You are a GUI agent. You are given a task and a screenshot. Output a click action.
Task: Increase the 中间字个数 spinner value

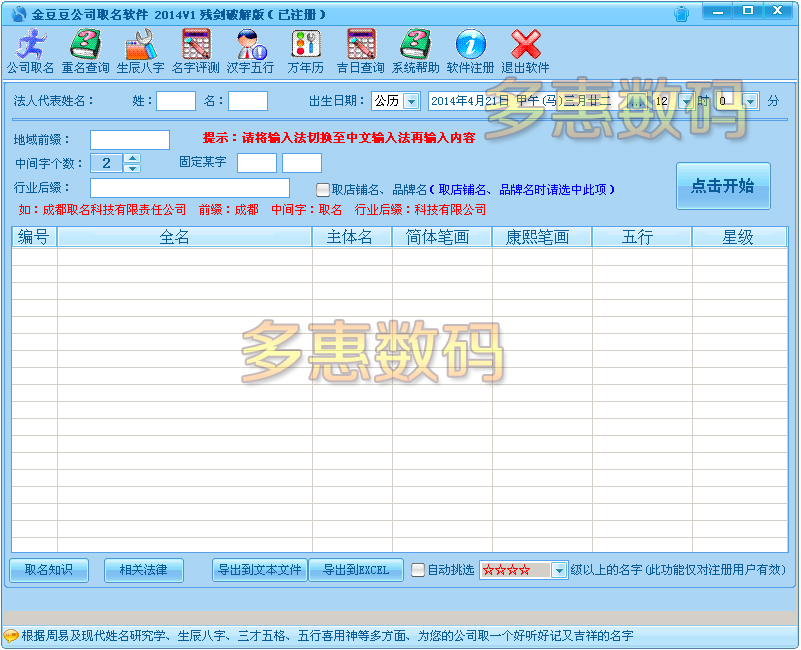132,158
